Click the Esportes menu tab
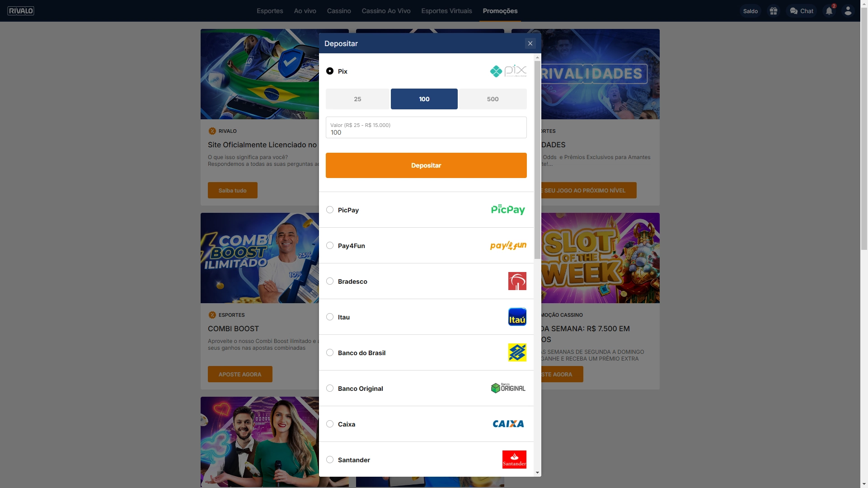 click(269, 11)
